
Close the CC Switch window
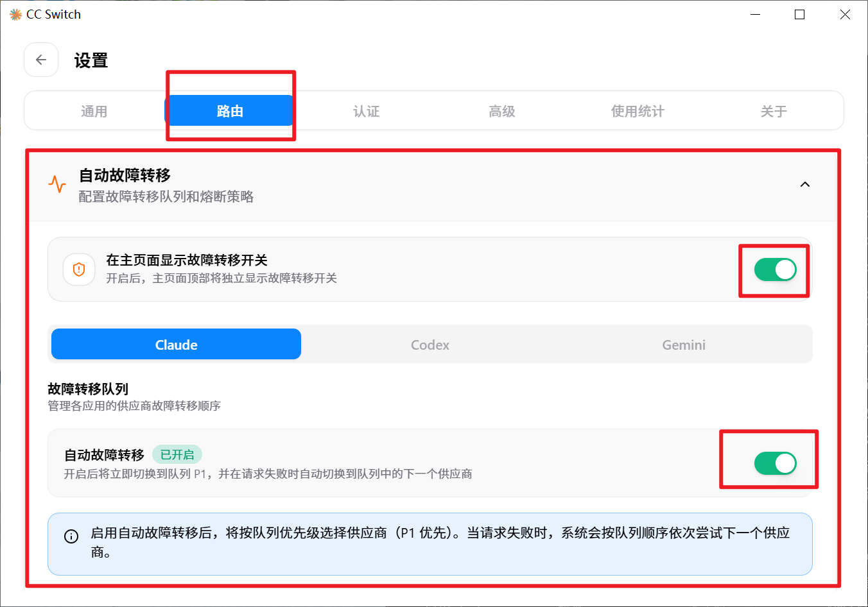[x=845, y=14]
